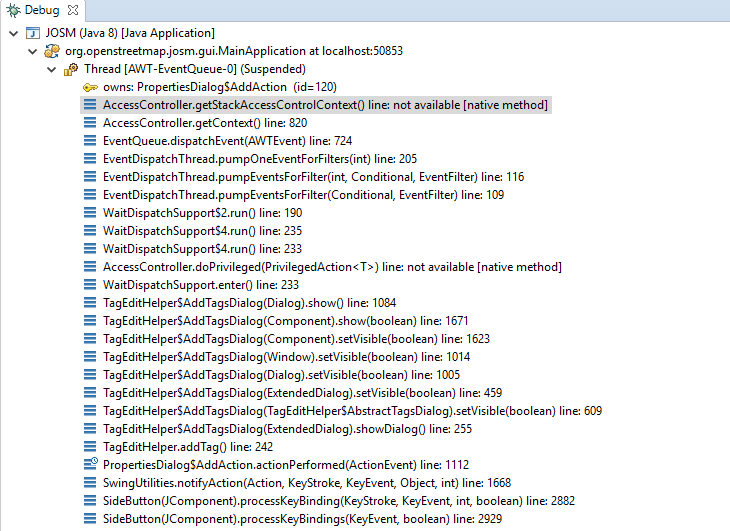This screenshot has height=531, width=730.
Task: Click stack frame icon of (Dialog).setVisible line 1005
Action: tap(90, 375)
